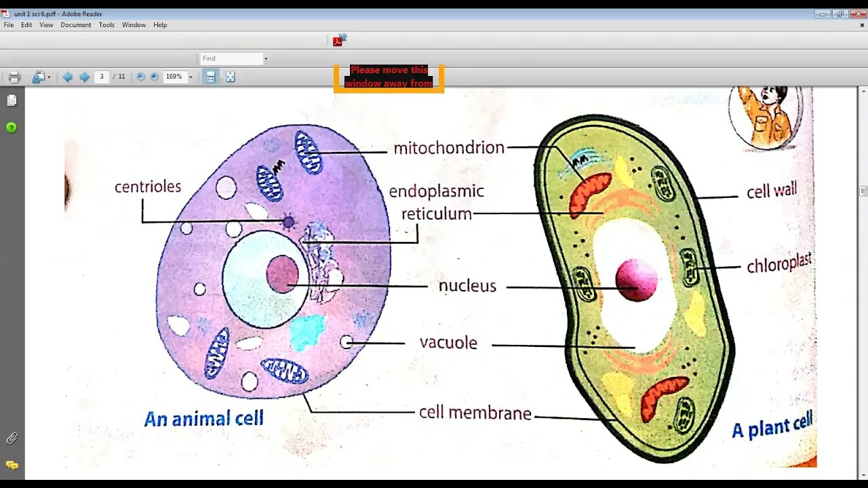Click the 'An animal cell' caption
Screen dimensions: 868x488
203,418
